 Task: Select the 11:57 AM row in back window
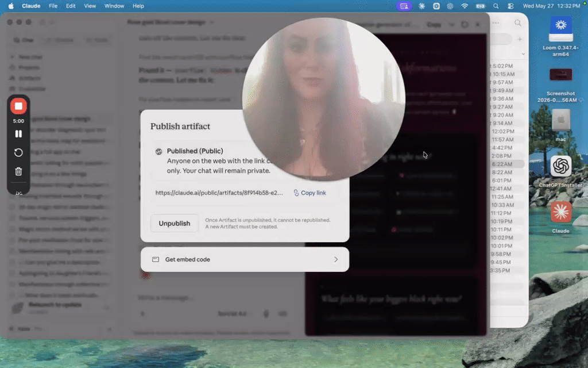pyautogui.click(x=506, y=140)
